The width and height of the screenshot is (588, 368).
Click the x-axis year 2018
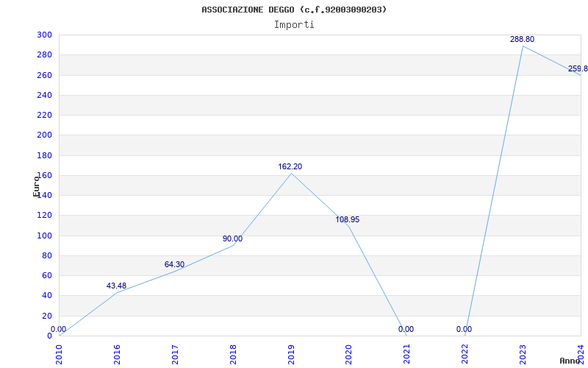(233, 354)
